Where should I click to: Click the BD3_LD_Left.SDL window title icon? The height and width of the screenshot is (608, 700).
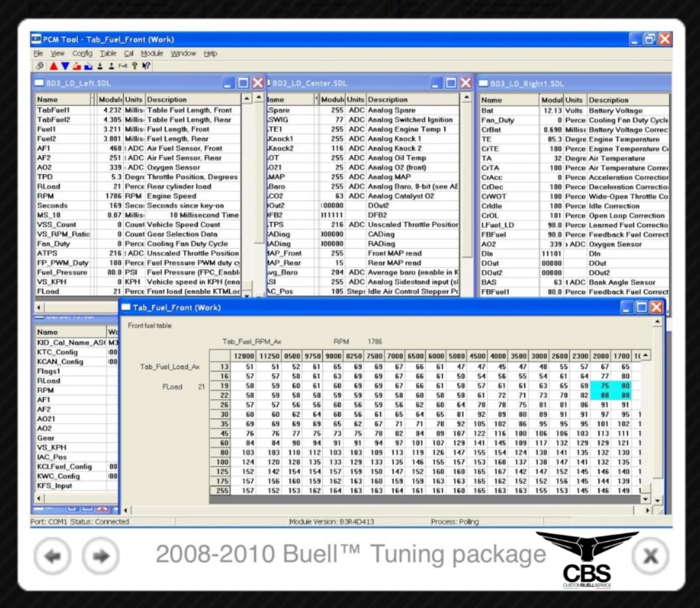tap(39, 82)
